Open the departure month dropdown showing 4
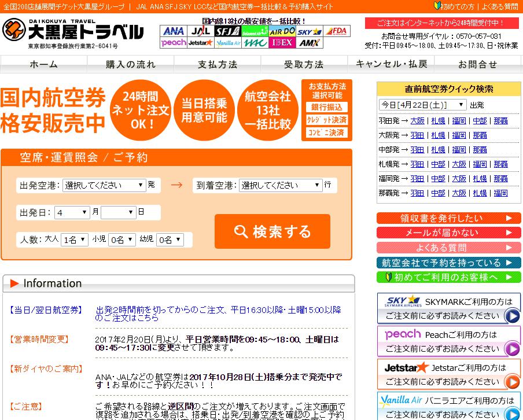This screenshot has width=523, height=420. [72, 212]
